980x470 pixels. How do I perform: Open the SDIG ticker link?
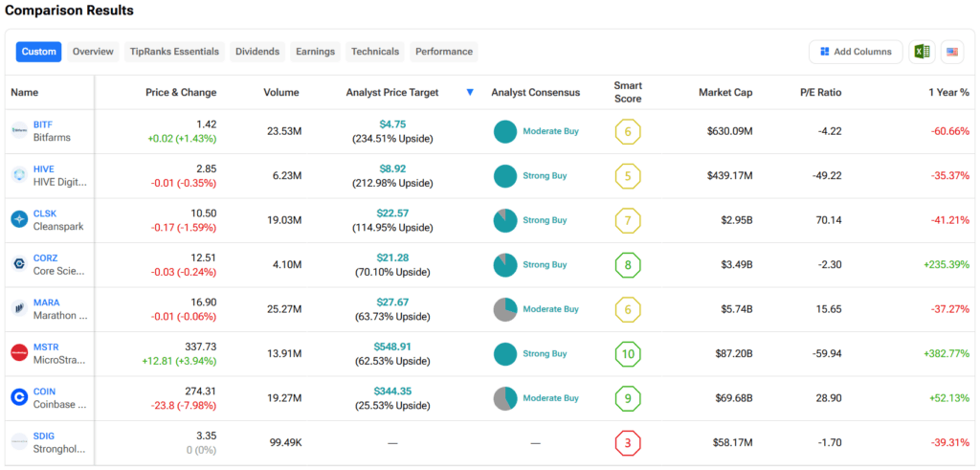click(x=44, y=436)
